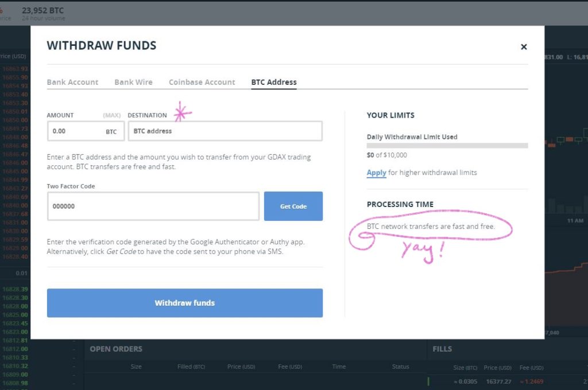Switch to the Bank Account tab
Screen dimensions: 588x390
point(72,82)
